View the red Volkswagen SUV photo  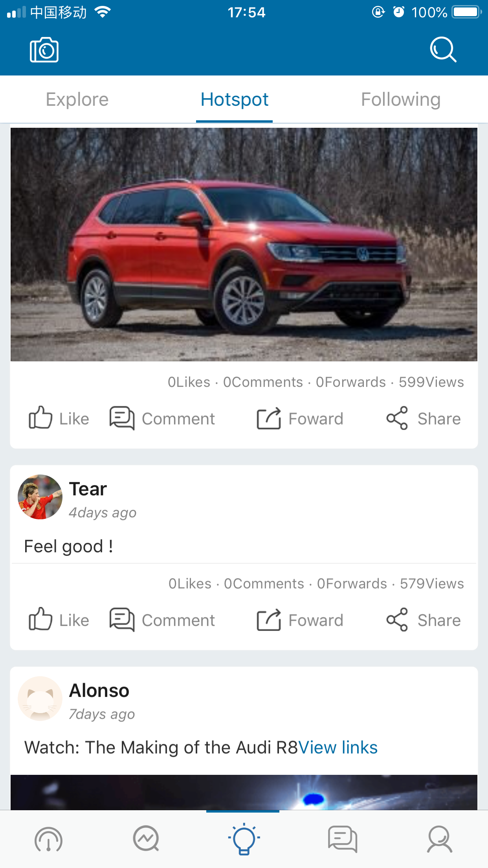[x=244, y=244]
